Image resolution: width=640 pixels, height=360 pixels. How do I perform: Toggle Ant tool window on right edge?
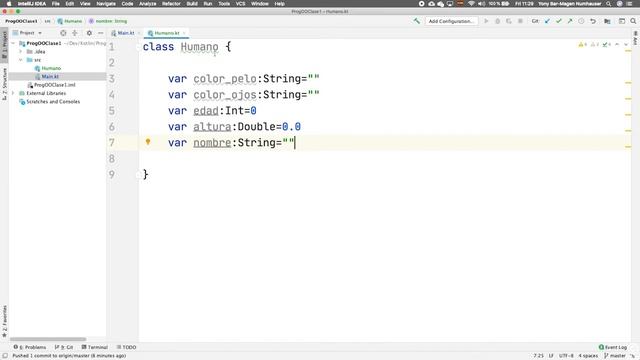pyautogui.click(x=636, y=38)
